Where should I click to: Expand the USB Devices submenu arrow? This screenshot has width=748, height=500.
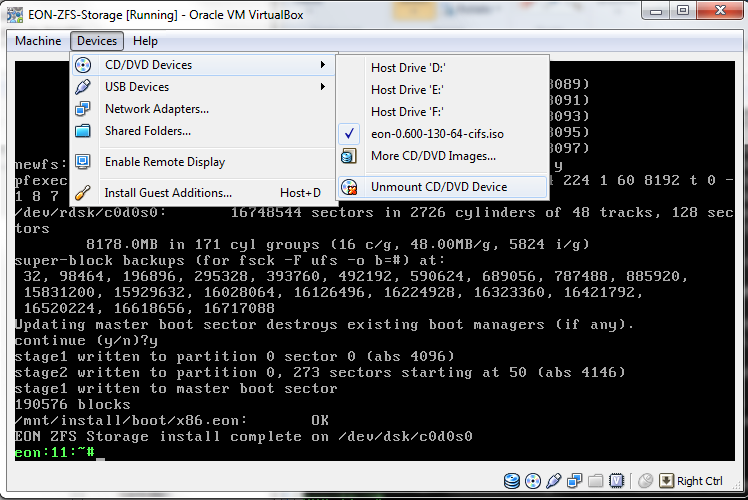pyautogui.click(x=323, y=86)
